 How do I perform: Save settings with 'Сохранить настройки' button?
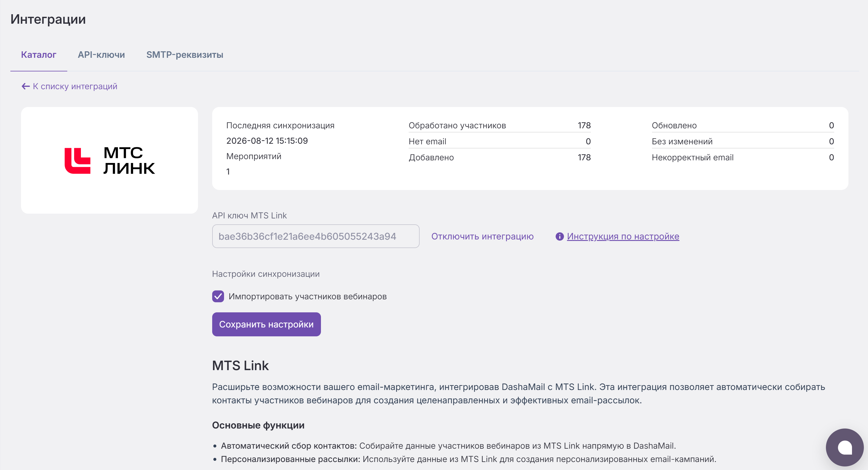(266, 324)
